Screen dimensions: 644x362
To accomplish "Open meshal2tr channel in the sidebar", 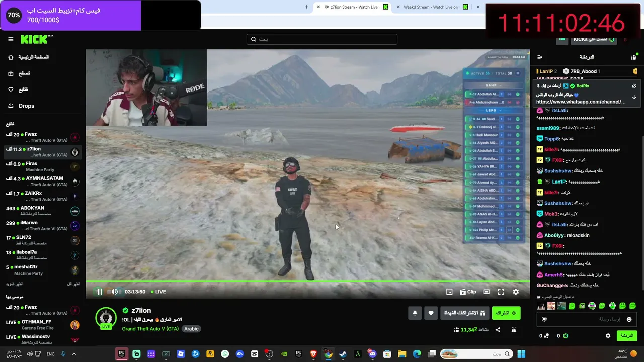I will pos(43,270).
